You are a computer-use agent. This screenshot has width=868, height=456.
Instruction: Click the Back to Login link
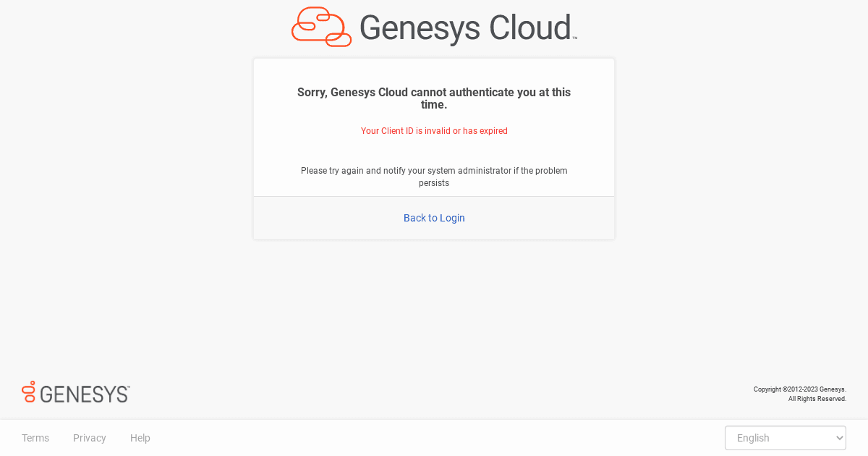[434, 218]
